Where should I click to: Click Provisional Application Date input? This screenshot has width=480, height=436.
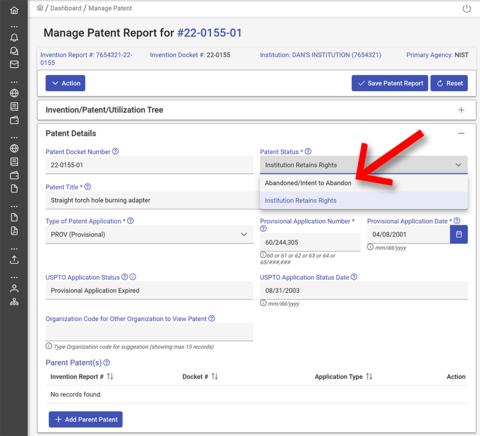click(x=408, y=234)
